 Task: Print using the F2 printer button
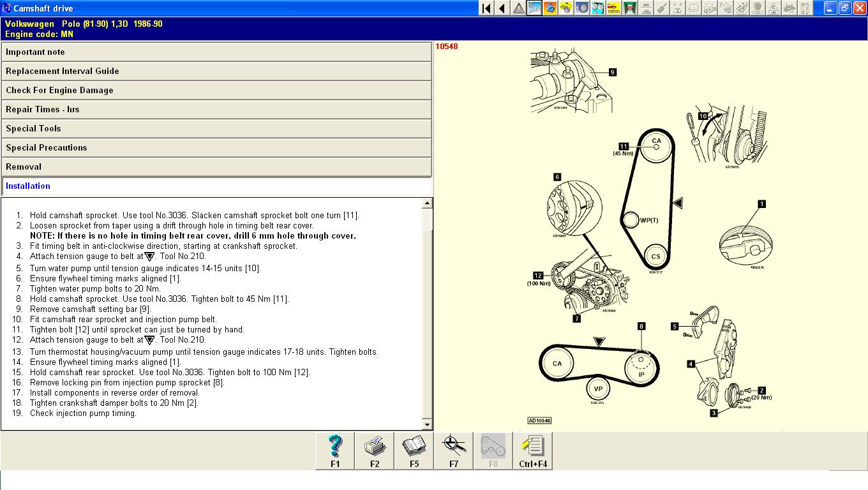pos(375,451)
